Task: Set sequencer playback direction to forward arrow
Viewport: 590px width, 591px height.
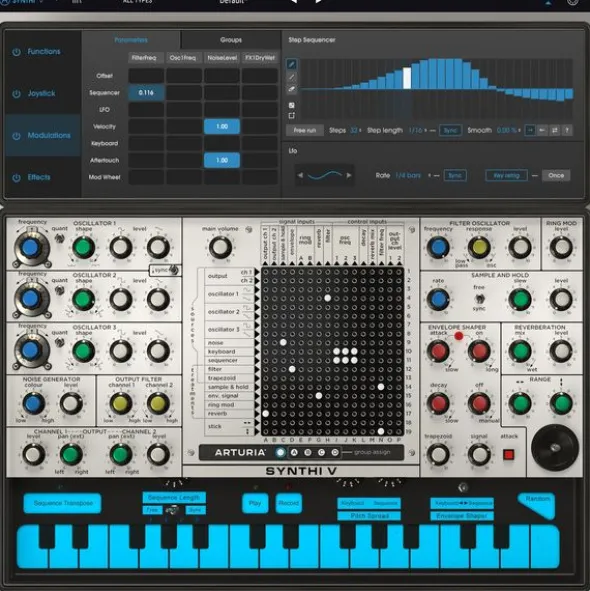Action: pos(530,130)
